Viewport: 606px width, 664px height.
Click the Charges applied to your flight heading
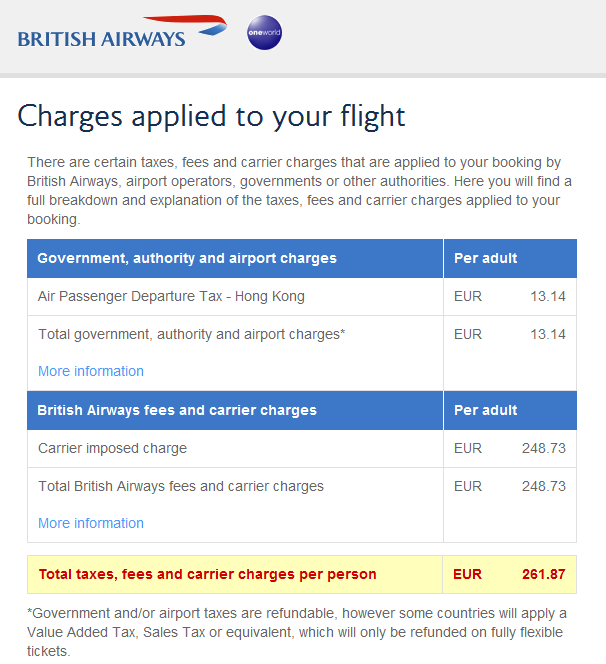(211, 116)
